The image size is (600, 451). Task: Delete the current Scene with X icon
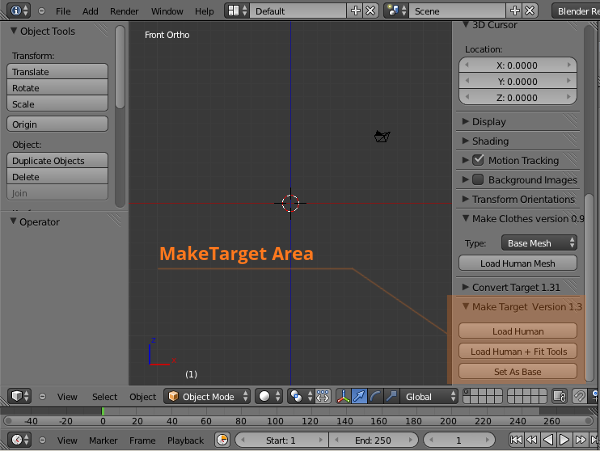pos(530,11)
